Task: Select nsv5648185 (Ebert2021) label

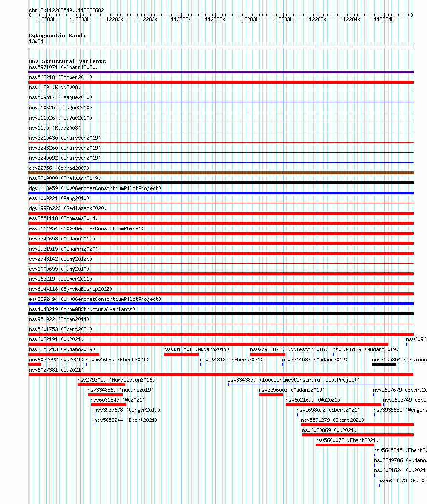Action: [231, 360]
